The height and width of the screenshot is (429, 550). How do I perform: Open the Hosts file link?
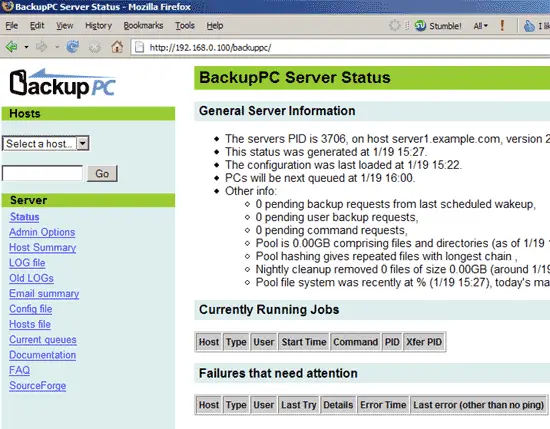(30, 324)
